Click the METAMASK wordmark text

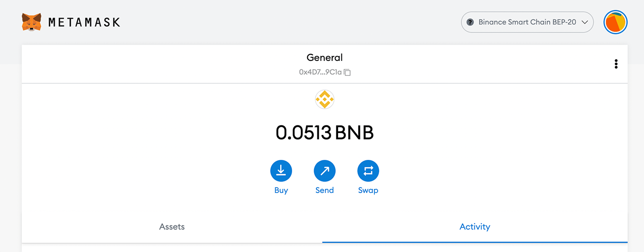point(84,22)
